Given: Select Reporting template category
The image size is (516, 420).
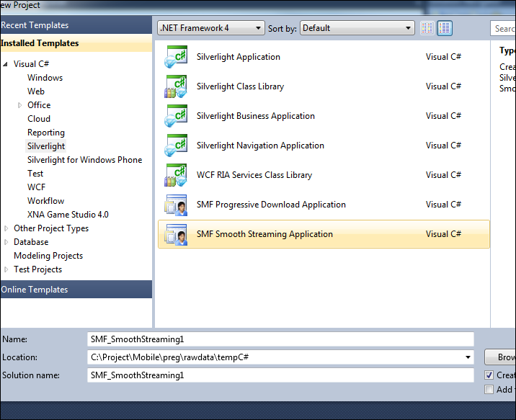Looking at the screenshot, I should [46, 133].
